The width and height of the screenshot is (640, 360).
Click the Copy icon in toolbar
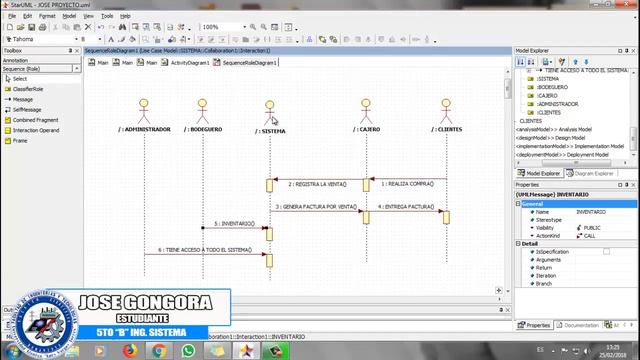[66, 27]
